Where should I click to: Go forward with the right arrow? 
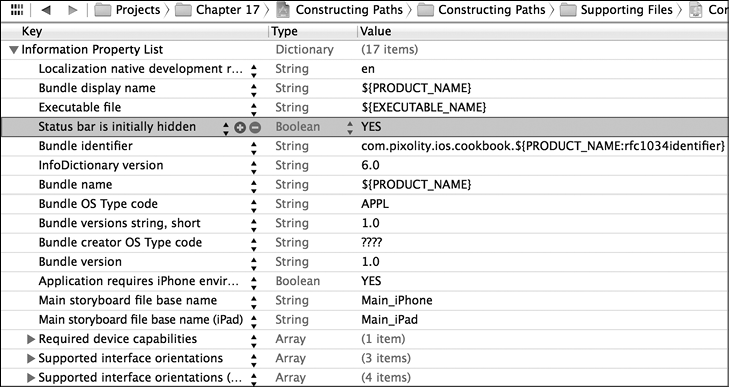click(73, 10)
